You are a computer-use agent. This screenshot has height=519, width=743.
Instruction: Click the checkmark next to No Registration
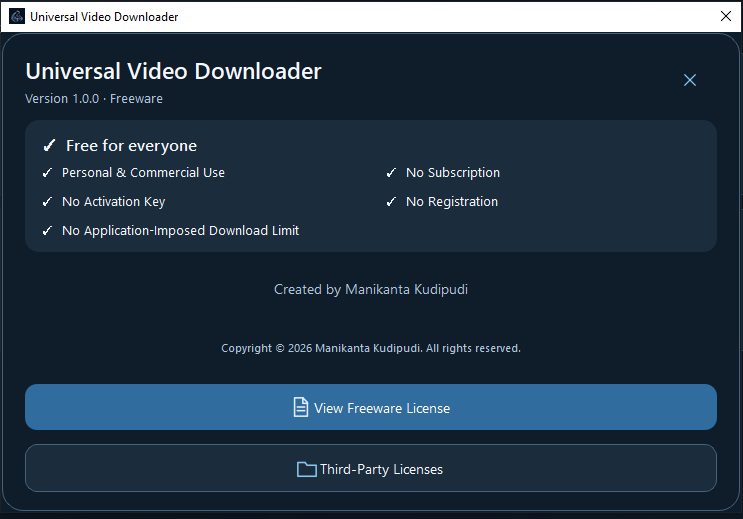pyautogui.click(x=391, y=202)
